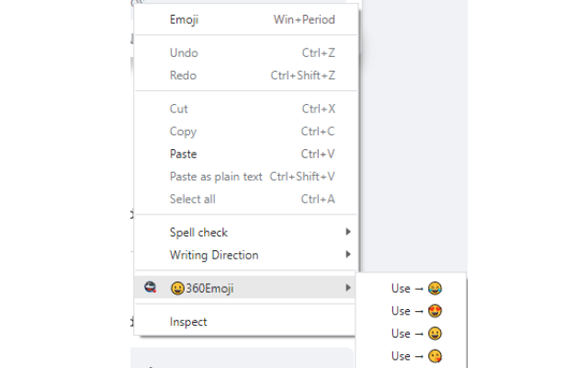The height and width of the screenshot is (368, 588).
Task: Click the 360Emoji extension icon
Action: pyautogui.click(x=151, y=288)
